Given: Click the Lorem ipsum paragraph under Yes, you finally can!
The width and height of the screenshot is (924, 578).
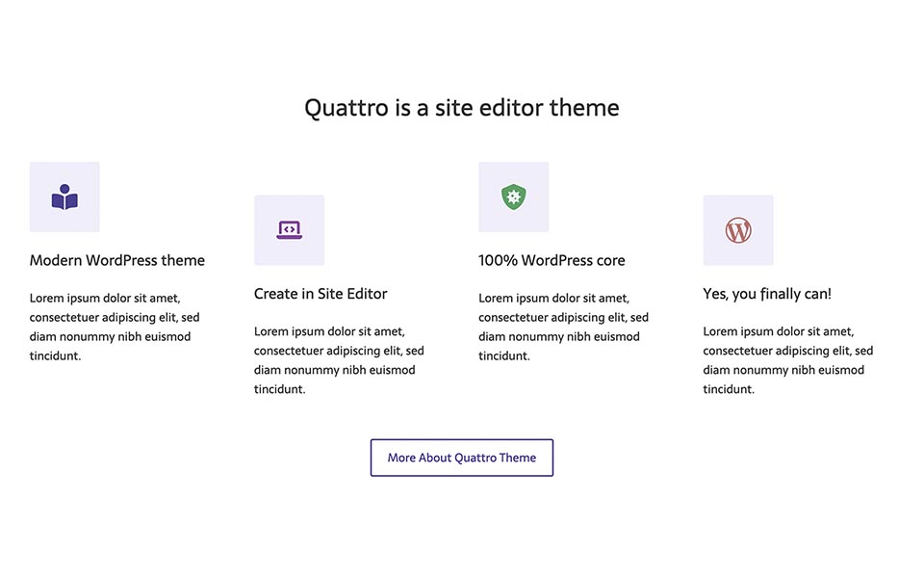Looking at the screenshot, I should (x=788, y=360).
